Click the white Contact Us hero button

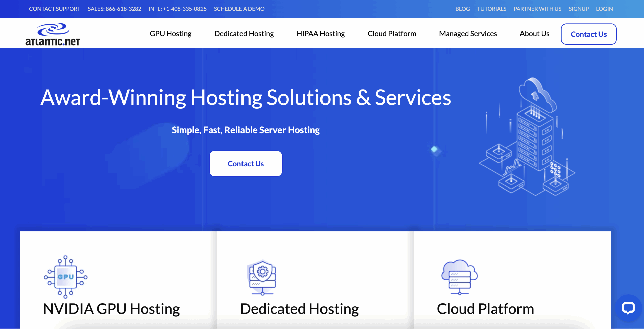tap(246, 164)
